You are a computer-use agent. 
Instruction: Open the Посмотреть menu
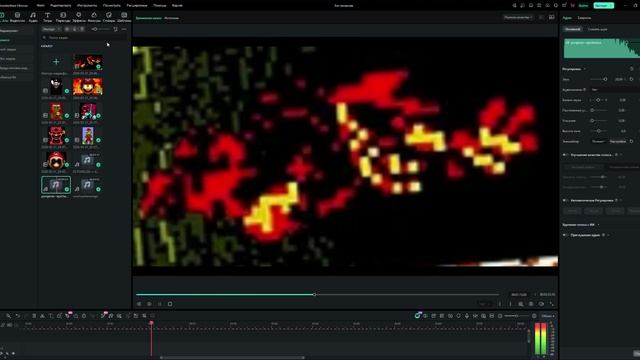(111, 5)
